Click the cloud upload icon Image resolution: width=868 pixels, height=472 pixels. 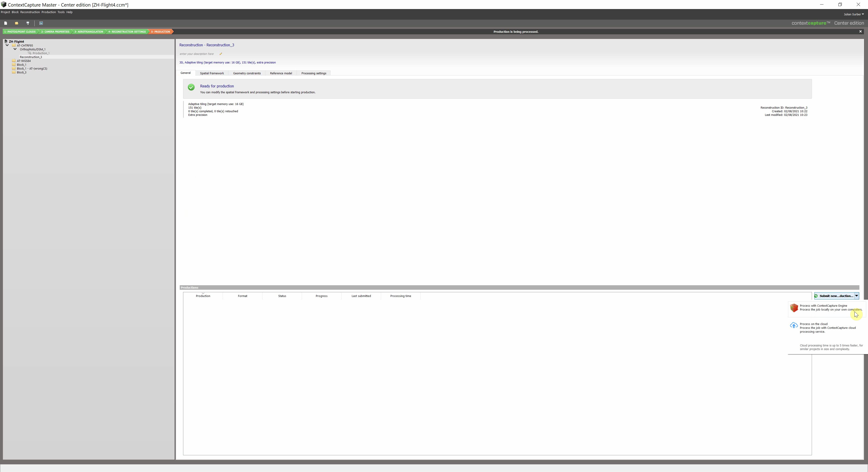click(794, 325)
